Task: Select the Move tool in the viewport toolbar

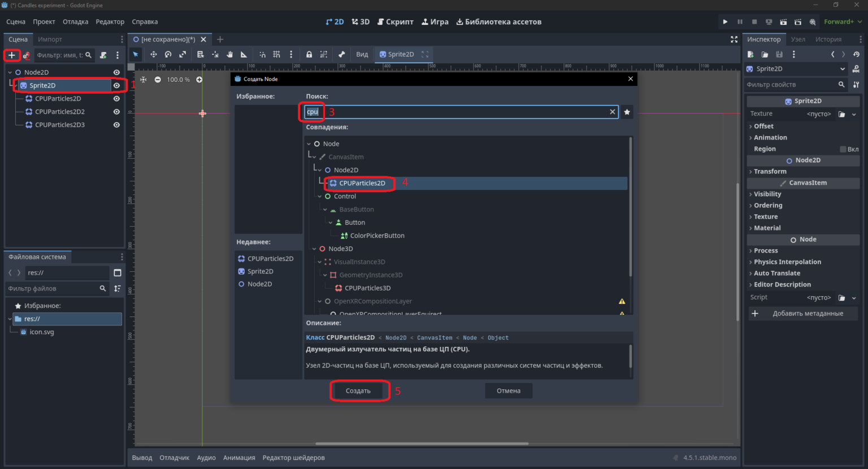Action: (x=153, y=54)
